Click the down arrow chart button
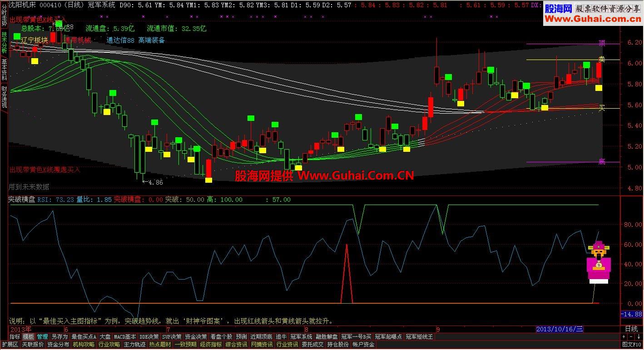Image resolution: width=644 pixels, height=350 pixels. 639,337
